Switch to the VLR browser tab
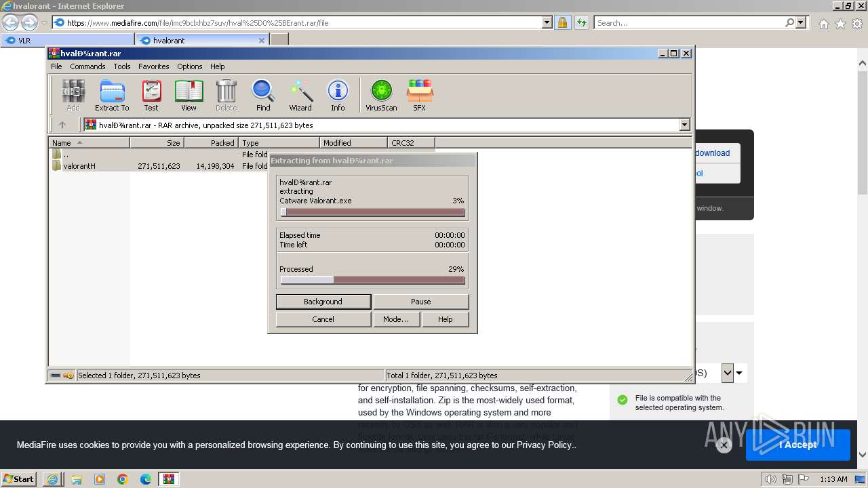The width and height of the screenshot is (868, 488). 68,40
